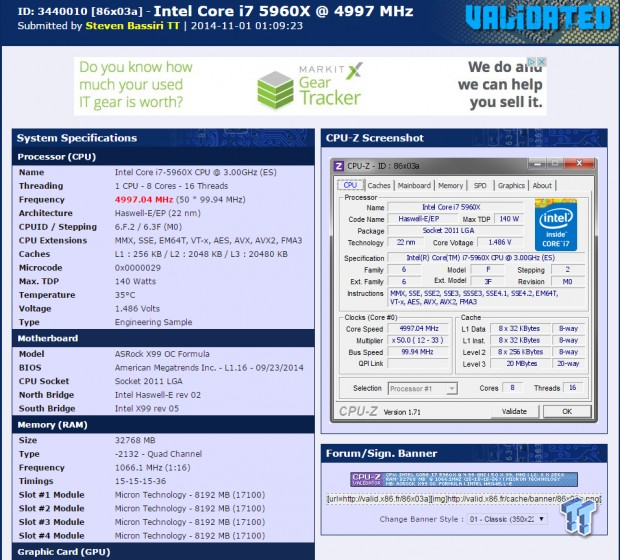Click the CPU-Z purple Z window icon

(x=339, y=166)
